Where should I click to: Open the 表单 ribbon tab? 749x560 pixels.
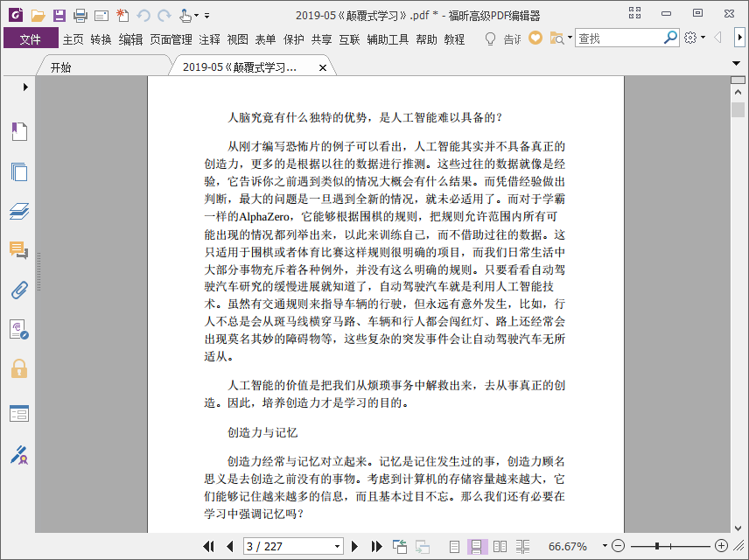265,39
